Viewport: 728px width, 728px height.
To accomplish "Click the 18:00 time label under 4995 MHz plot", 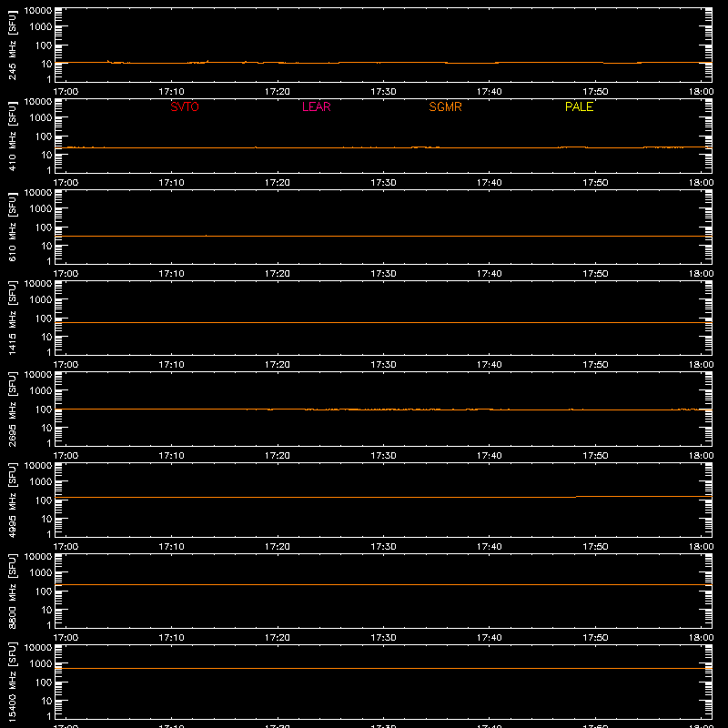I will 701,547.
